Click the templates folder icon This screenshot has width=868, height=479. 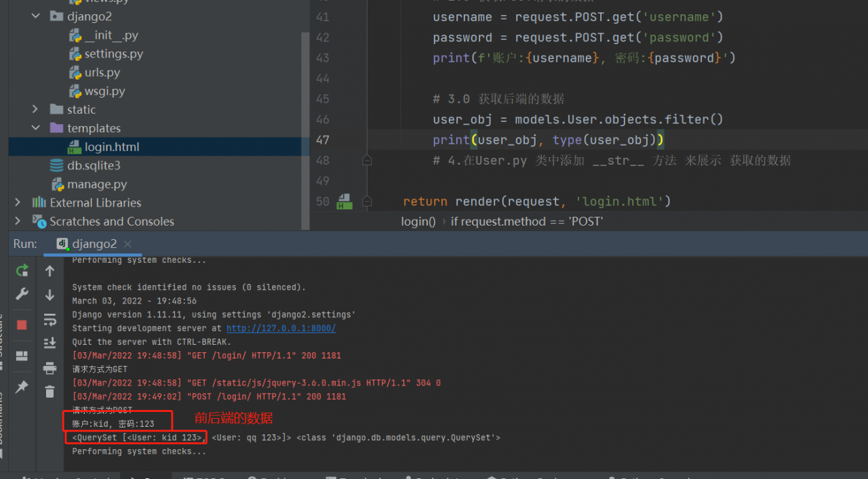(57, 128)
